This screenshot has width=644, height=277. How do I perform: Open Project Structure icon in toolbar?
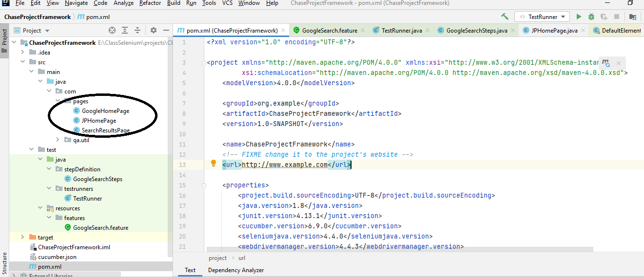(x=633, y=17)
